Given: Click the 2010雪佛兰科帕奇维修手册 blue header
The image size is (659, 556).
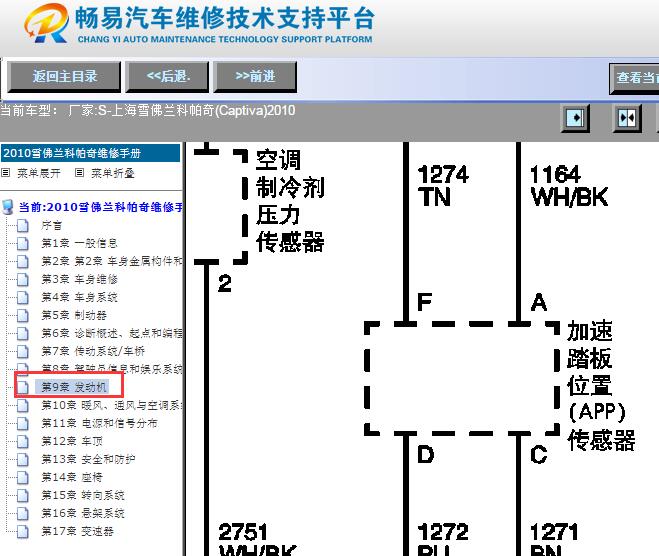Looking at the screenshot, I should click(x=90, y=153).
